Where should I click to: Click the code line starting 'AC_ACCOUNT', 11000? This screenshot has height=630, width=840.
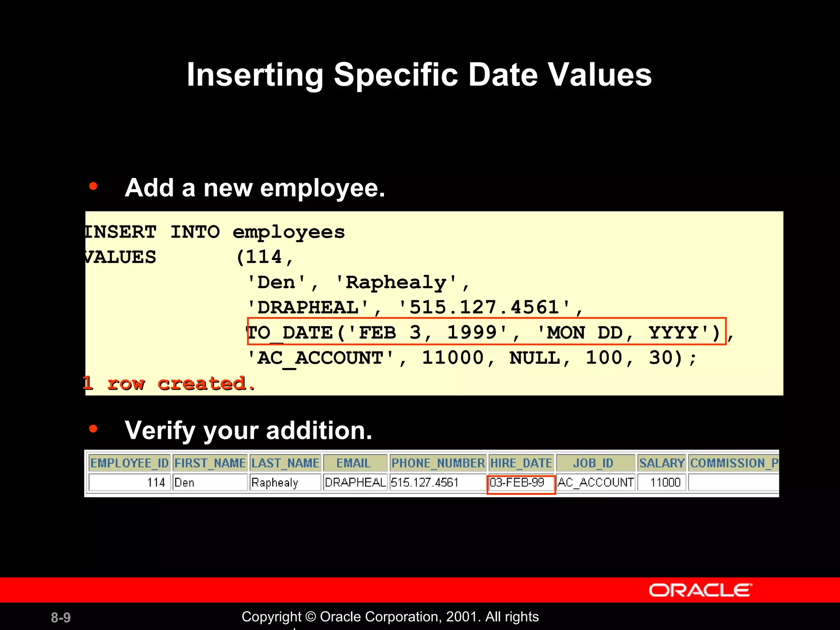click(472, 358)
